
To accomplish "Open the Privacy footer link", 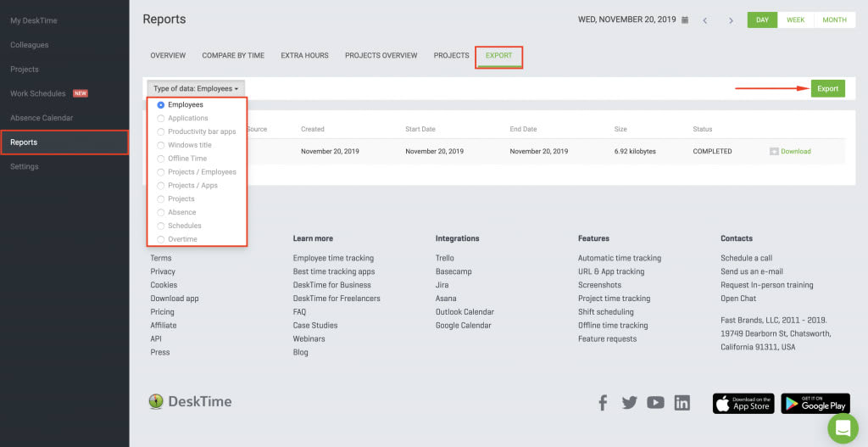I will pos(163,271).
